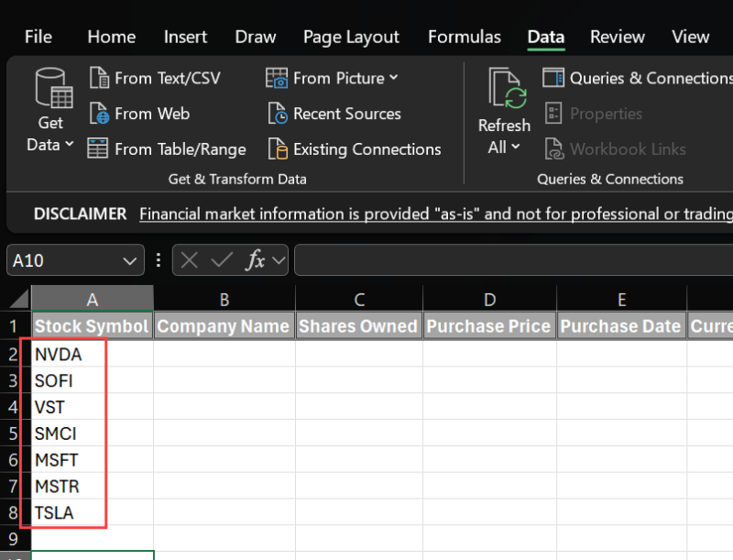
Task: Click the Refresh All icon
Action: click(504, 87)
